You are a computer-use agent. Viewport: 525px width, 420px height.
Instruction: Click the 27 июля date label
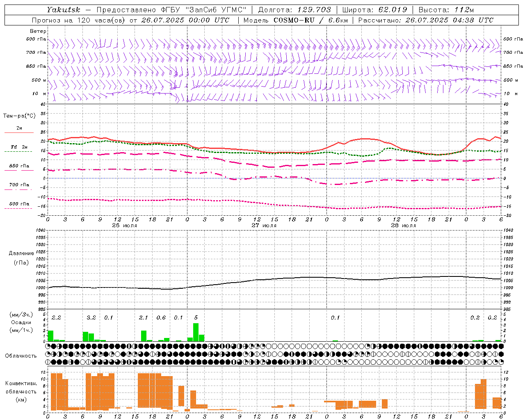pos(264,226)
